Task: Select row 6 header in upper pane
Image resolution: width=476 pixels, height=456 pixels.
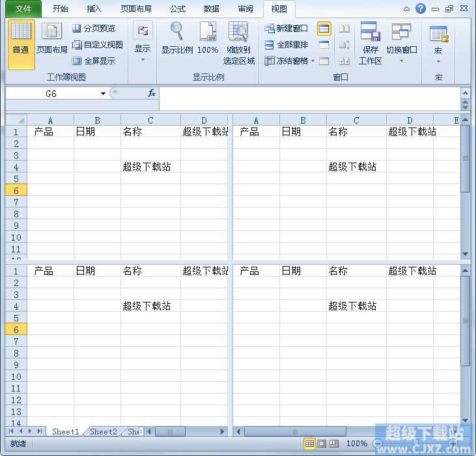Action: pyautogui.click(x=16, y=191)
